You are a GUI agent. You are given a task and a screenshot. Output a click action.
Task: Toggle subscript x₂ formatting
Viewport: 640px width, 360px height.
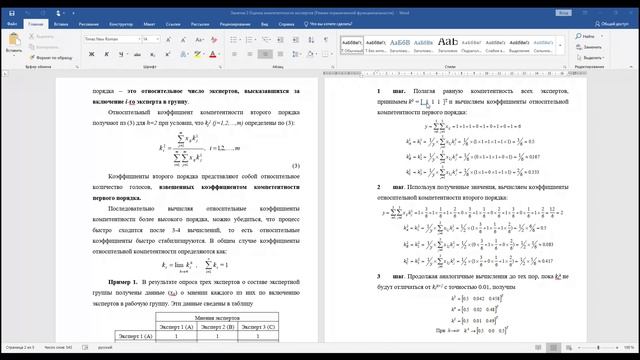pos(152,54)
